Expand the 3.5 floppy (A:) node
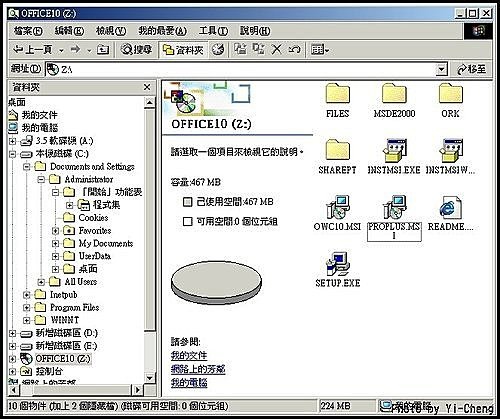This screenshot has width=500, height=419. (x=12, y=141)
